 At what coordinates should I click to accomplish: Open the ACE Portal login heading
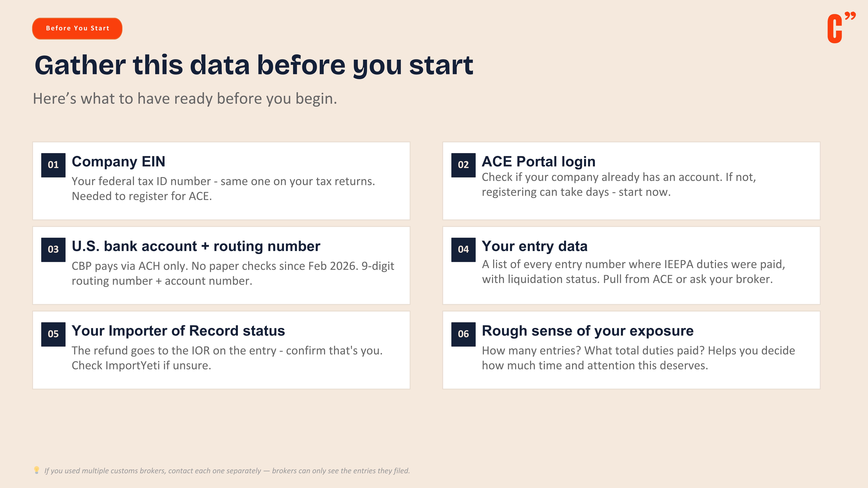[x=538, y=162]
